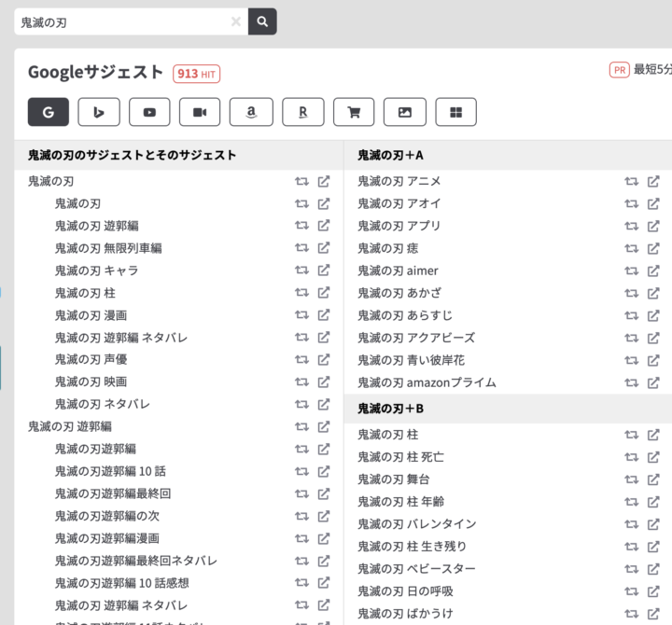Open external link for 鬼滅の刃 漫画
This screenshot has width=672, height=625.
[324, 315]
